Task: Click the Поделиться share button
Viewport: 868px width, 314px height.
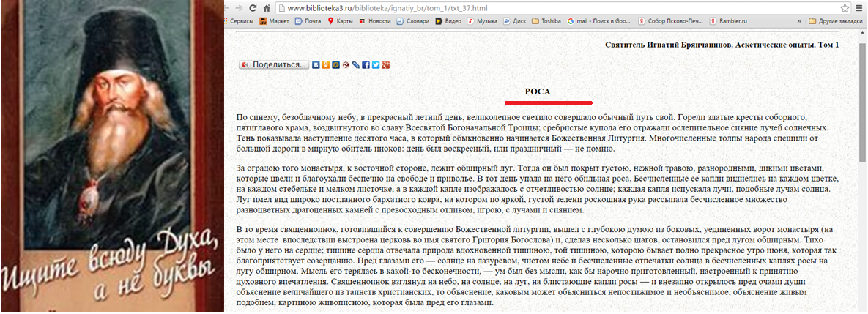Action: coord(274,65)
